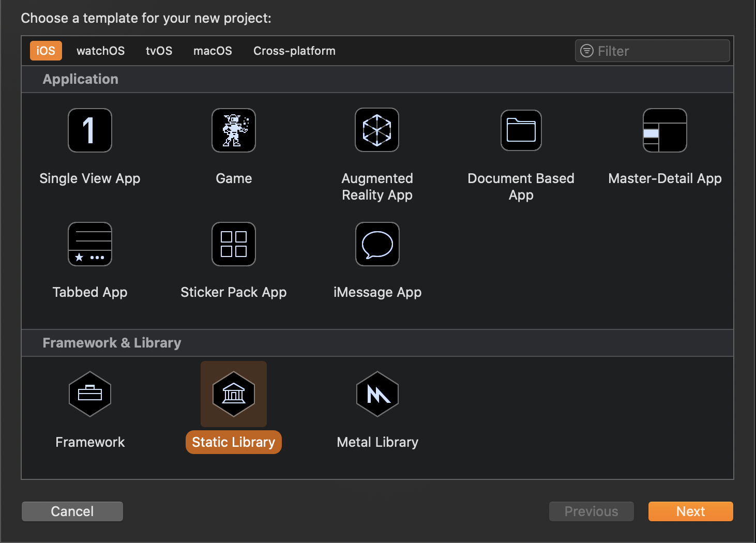Image resolution: width=756 pixels, height=543 pixels.
Task: Click the 'Single View App' label
Action: pyautogui.click(x=90, y=178)
